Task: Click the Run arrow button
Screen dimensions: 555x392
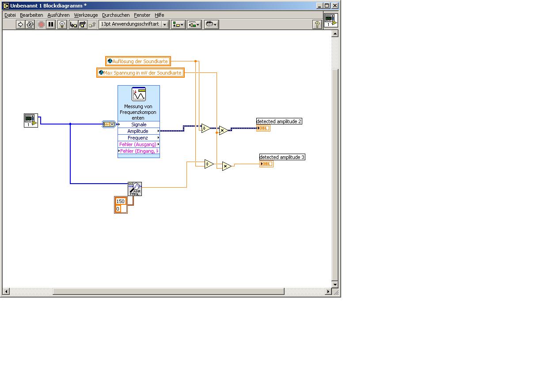Action: click(x=20, y=25)
